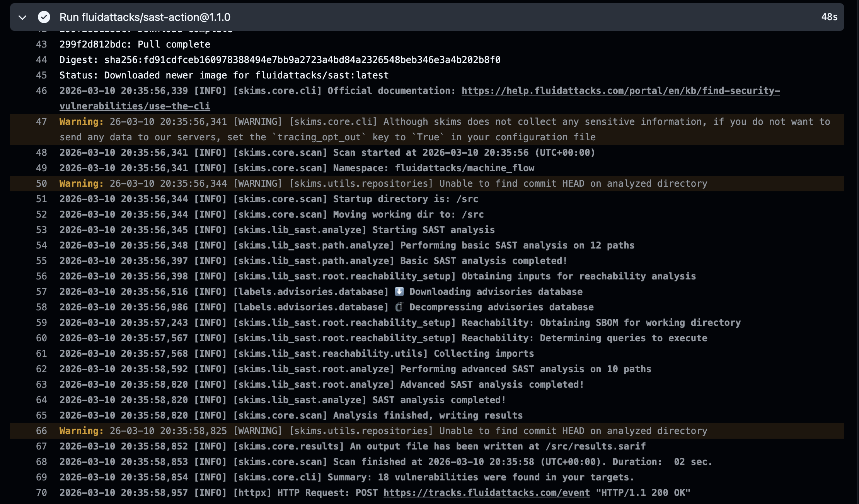Select line number 69 vulnerability summary
Viewport: 859px width, 504px height.
point(41,477)
